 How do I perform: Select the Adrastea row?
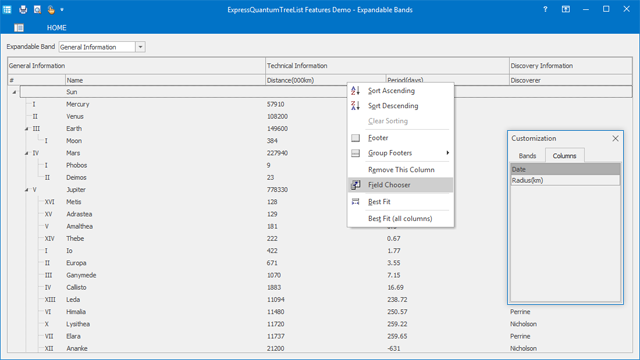[320, 214]
